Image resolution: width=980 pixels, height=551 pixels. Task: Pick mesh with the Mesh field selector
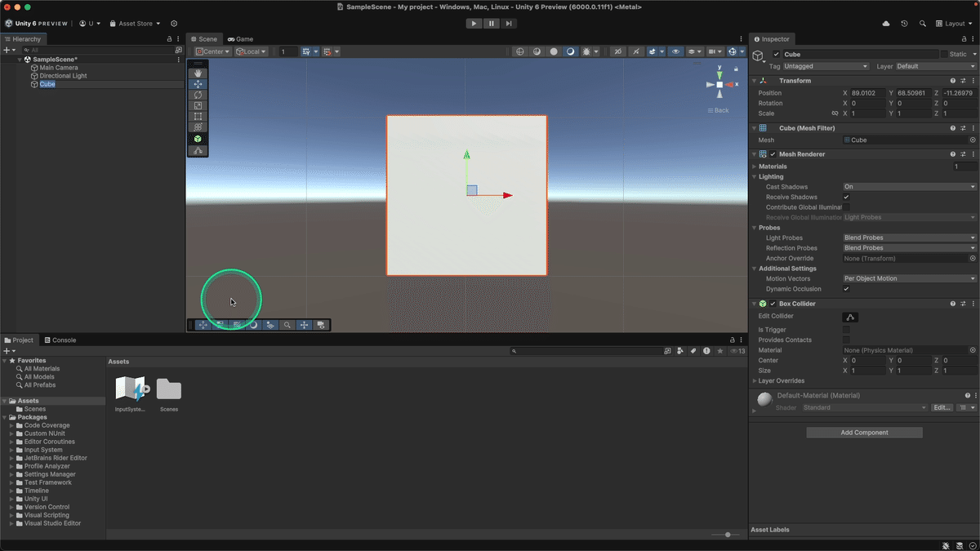click(973, 140)
